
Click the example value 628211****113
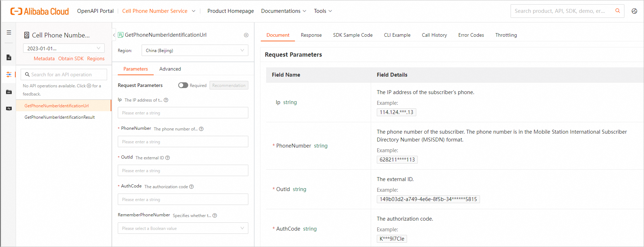[x=397, y=160]
